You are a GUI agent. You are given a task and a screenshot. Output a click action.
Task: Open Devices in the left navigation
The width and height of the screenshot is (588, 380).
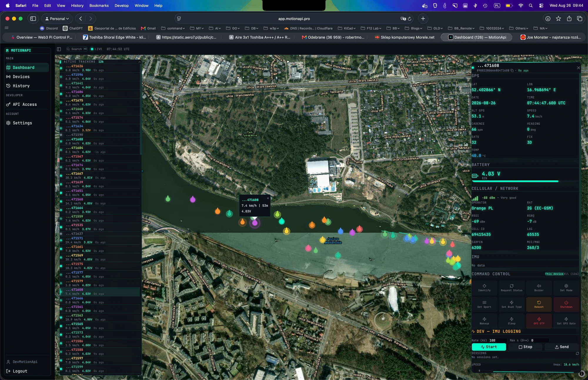click(x=27, y=77)
